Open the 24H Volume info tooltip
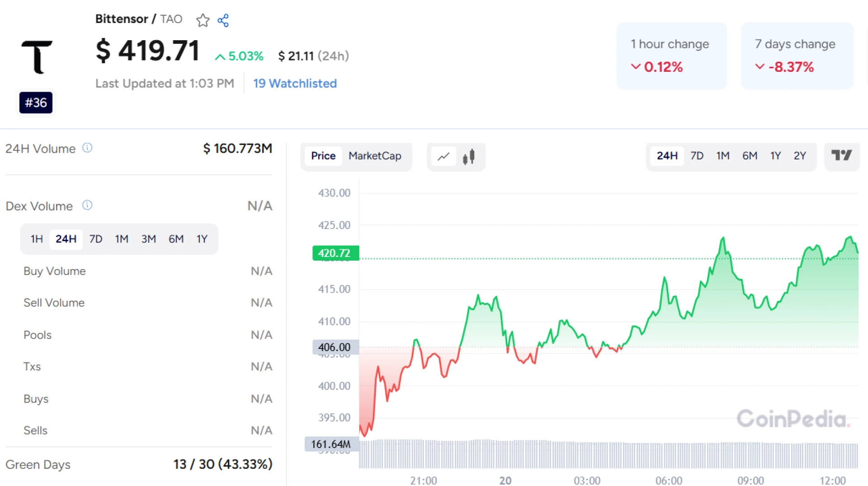 point(87,148)
